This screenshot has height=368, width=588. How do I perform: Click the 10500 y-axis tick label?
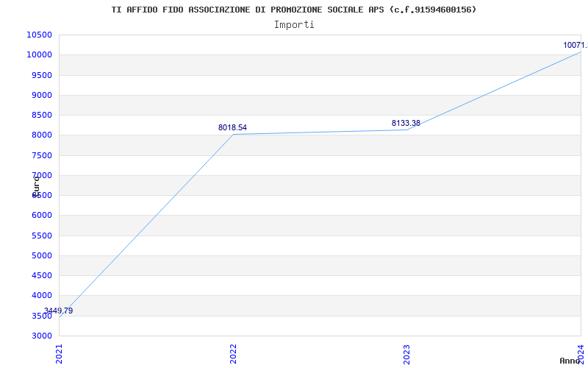(39, 35)
